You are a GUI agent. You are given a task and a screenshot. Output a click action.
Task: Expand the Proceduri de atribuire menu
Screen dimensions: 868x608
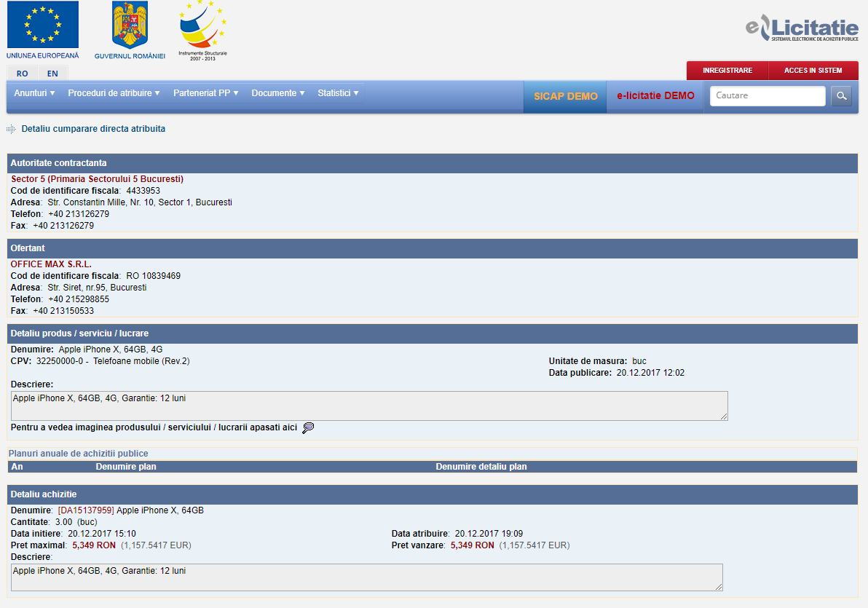(x=114, y=93)
